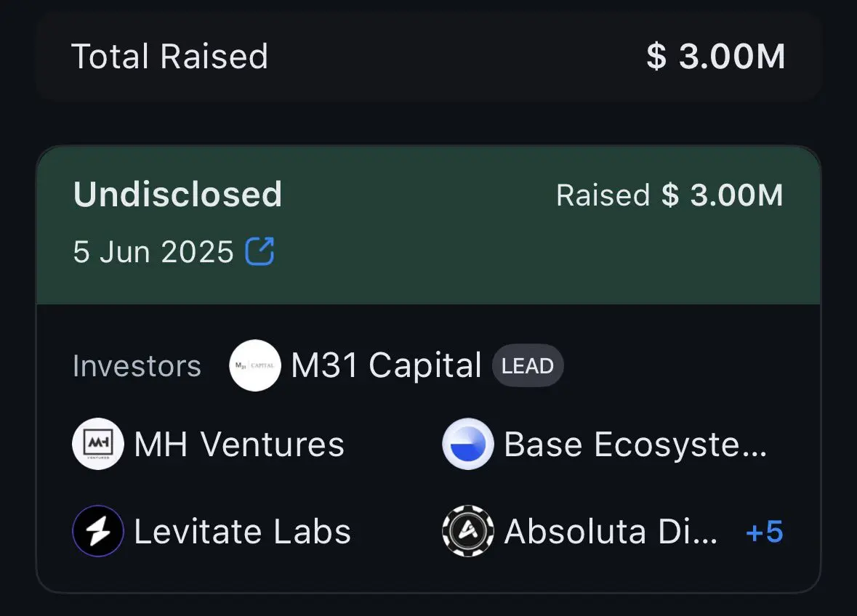Click the MH Ventures logo icon

click(x=98, y=444)
